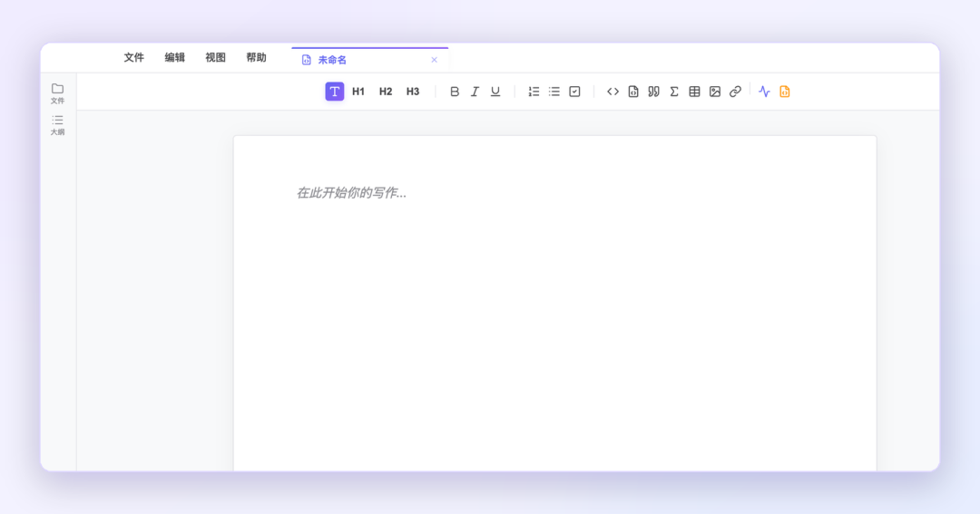
Task: Insert a code block file icon
Action: point(633,92)
